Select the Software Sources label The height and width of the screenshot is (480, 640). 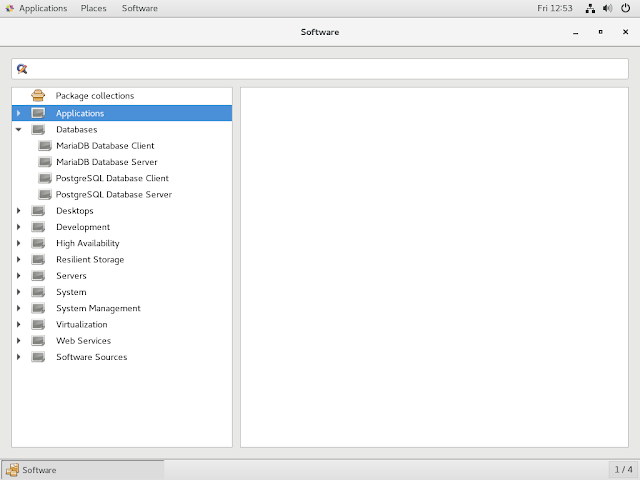coord(91,357)
